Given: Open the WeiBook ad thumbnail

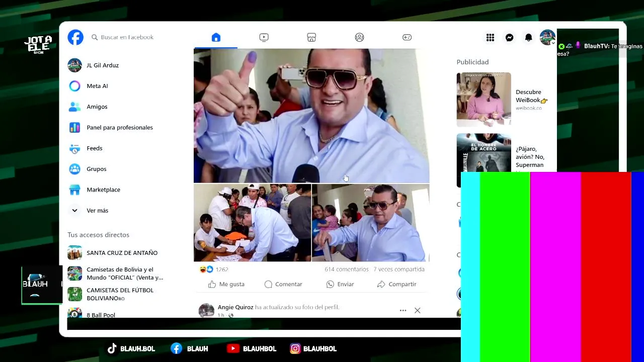Looking at the screenshot, I should 484,100.
